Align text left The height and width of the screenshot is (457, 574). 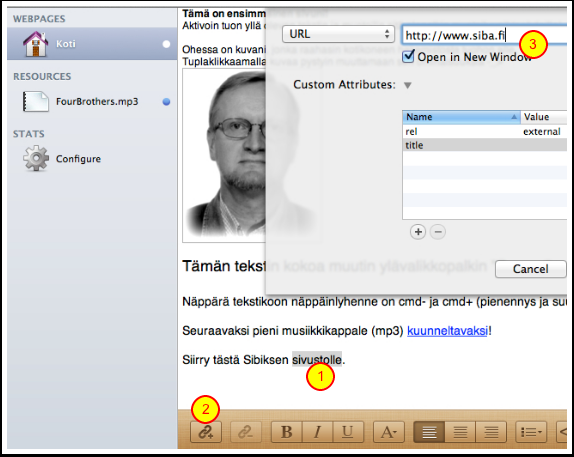[429, 432]
